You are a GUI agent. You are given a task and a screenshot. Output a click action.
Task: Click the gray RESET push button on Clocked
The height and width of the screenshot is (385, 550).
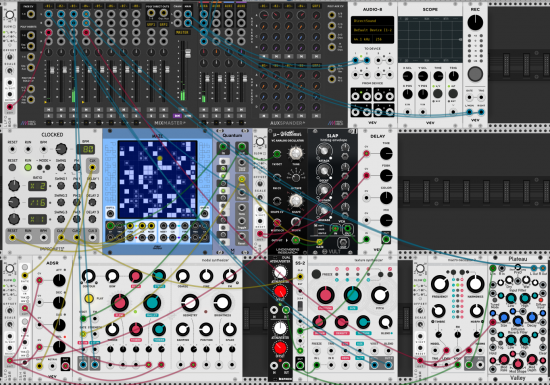click(x=12, y=168)
